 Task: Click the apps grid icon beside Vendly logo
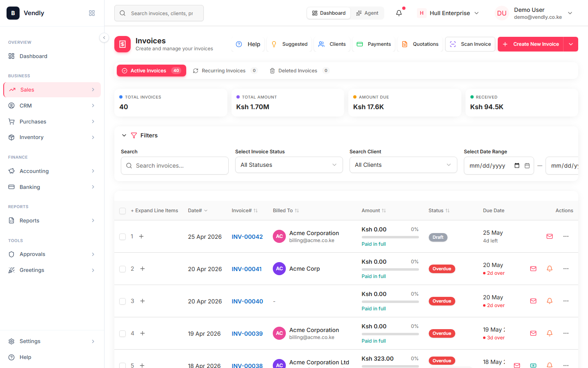(92, 13)
